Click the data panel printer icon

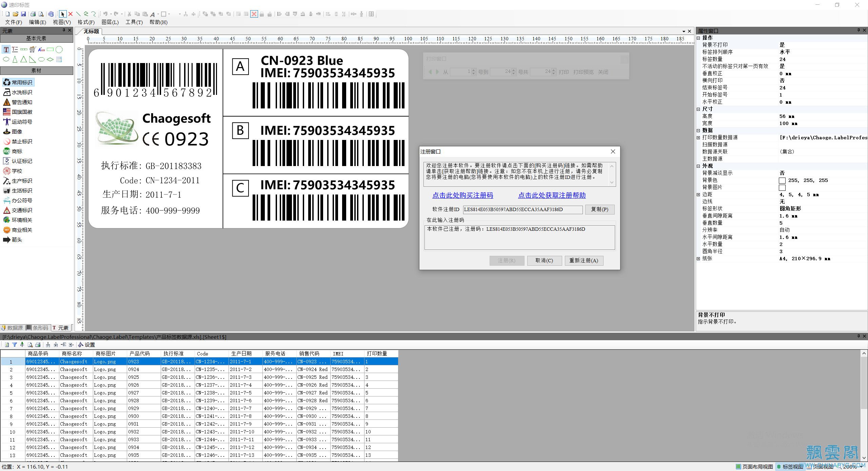[38, 345]
